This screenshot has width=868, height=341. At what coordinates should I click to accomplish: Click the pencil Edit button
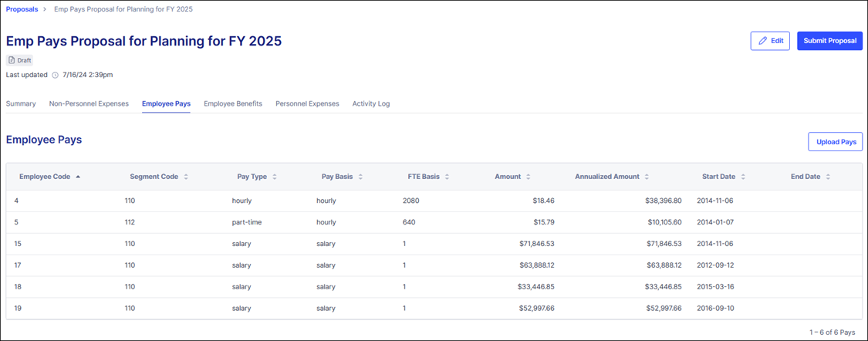point(769,41)
